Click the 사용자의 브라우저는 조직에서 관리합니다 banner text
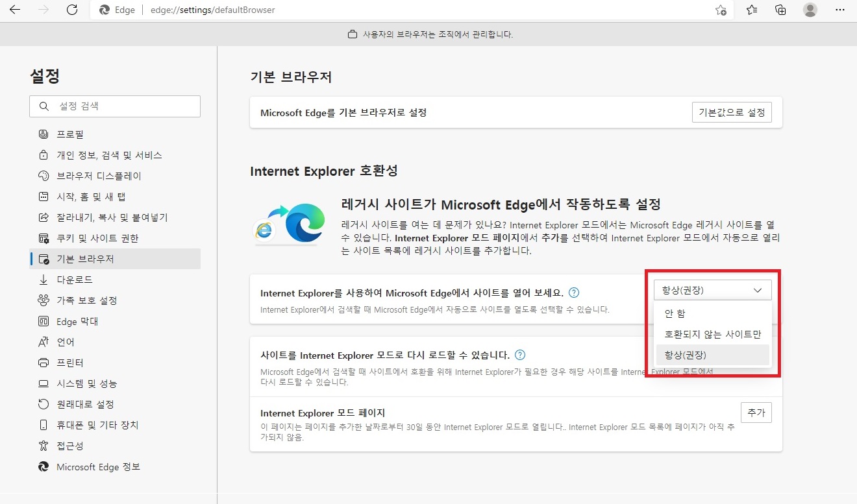857x504 pixels. (438, 34)
